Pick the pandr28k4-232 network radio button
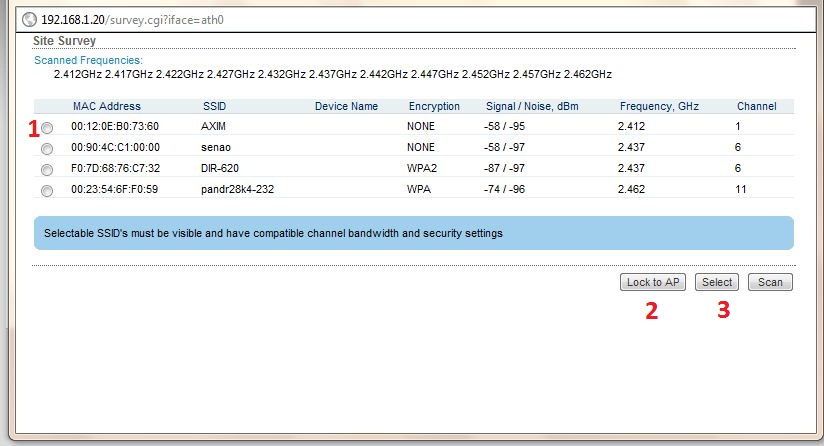This screenshot has width=824, height=446. click(x=47, y=190)
